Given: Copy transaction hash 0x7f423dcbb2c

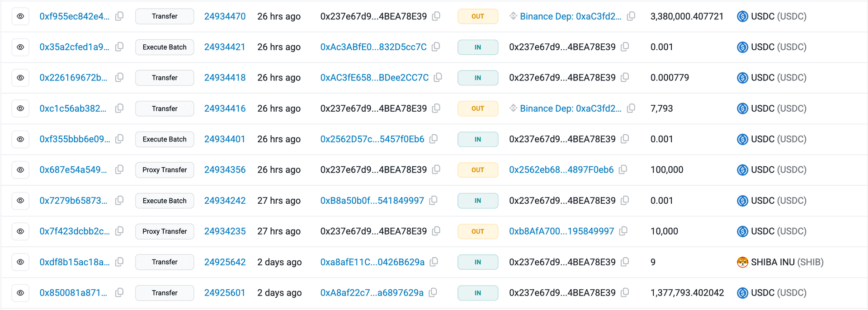Looking at the screenshot, I should coord(119,231).
